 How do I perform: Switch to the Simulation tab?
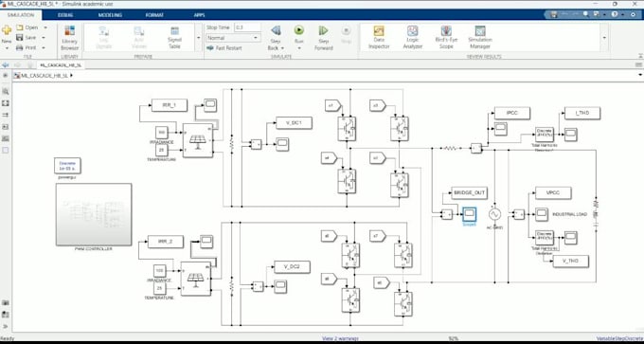click(21, 15)
